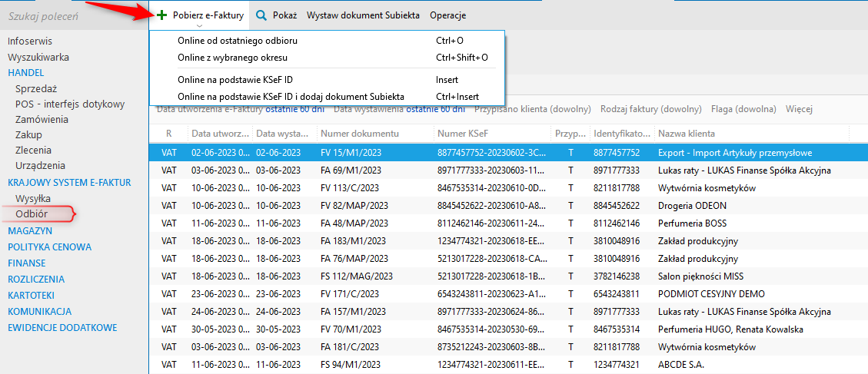The image size is (868, 374).
Task: Sort by Numer KSeF column header
Action: pyautogui.click(x=491, y=134)
